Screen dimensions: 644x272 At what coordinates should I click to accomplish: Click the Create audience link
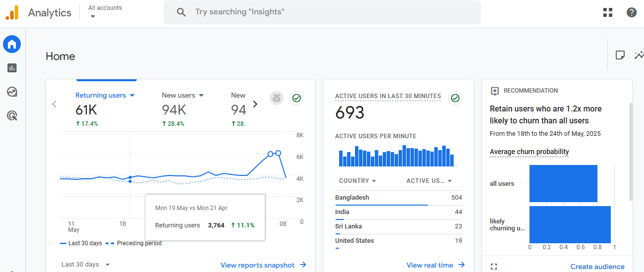click(x=597, y=267)
